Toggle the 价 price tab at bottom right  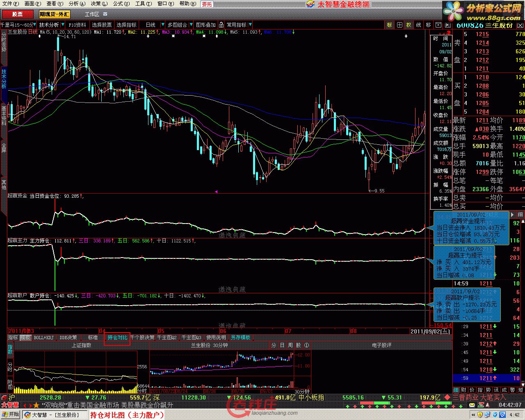472,390
